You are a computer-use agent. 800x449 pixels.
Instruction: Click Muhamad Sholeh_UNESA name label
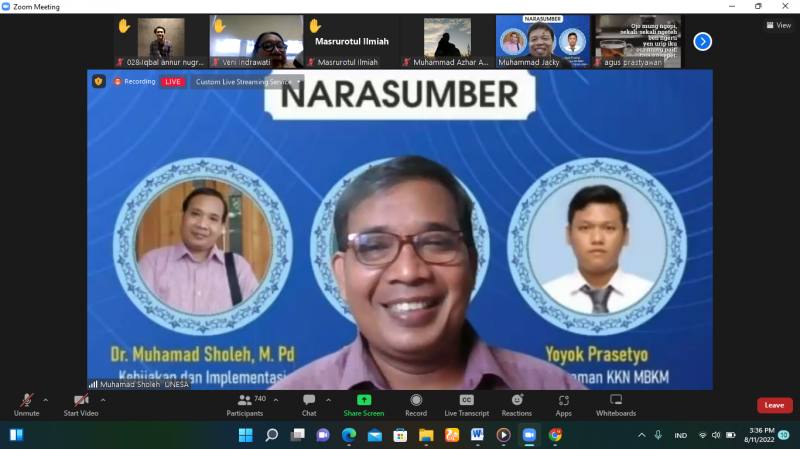tap(139, 384)
